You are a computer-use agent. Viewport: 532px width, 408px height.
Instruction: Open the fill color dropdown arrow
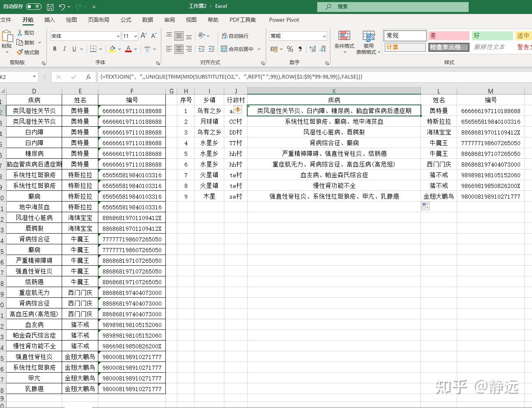(x=120, y=49)
